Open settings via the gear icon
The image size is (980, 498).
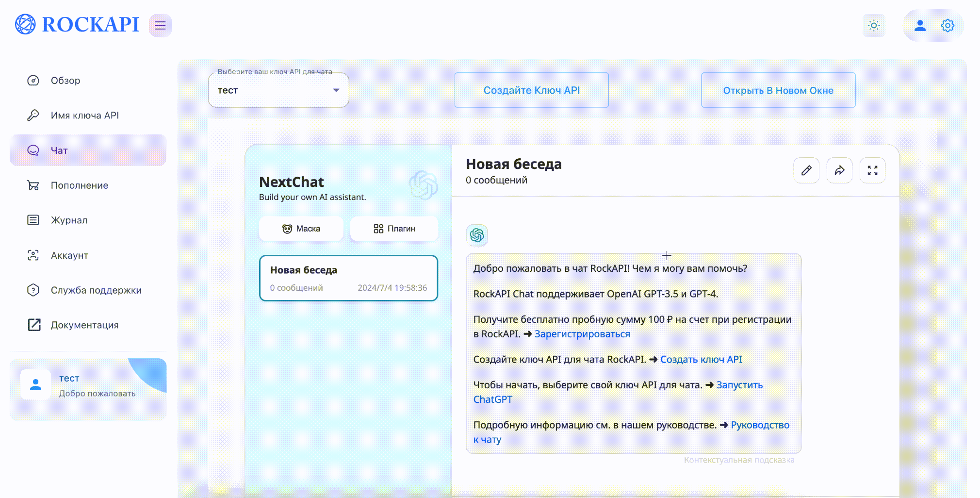tap(947, 25)
